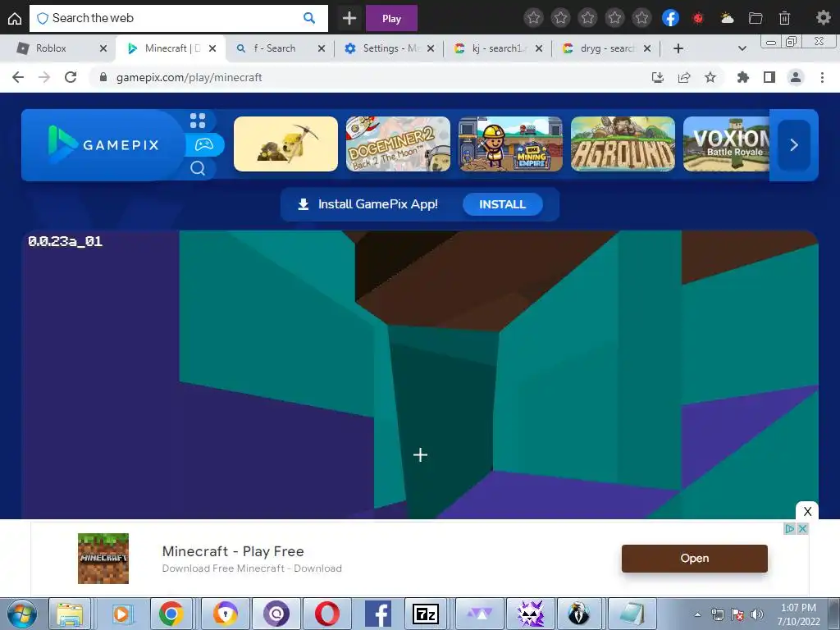Click the first star bookmark slot
This screenshot has width=840, height=630.
pyautogui.click(x=533, y=18)
